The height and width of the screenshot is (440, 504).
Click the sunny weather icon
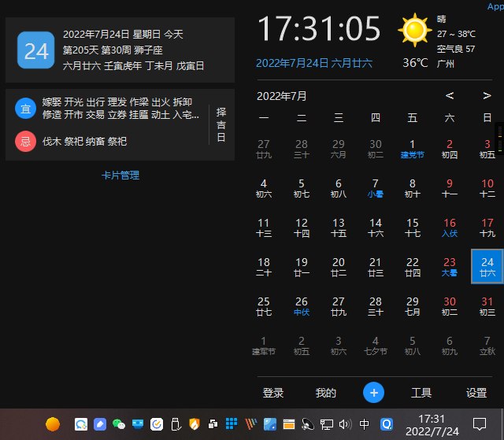[415, 30]
